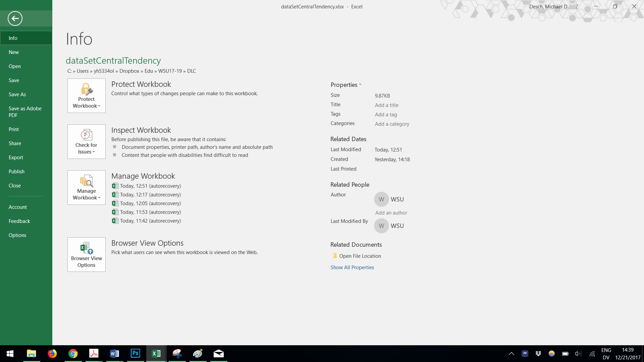Open the Manage Workbook dropdown button
The image size is (644, 362).
[87, 188]
